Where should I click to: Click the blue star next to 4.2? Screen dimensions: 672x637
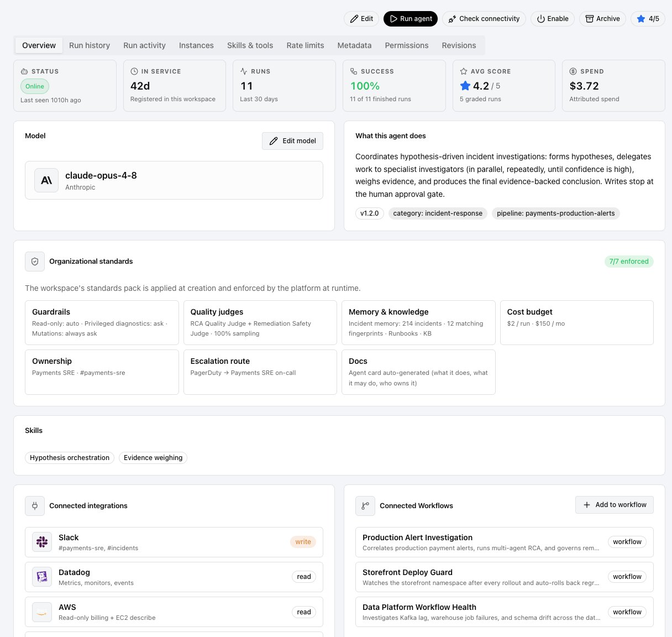[x=465, y=86]
